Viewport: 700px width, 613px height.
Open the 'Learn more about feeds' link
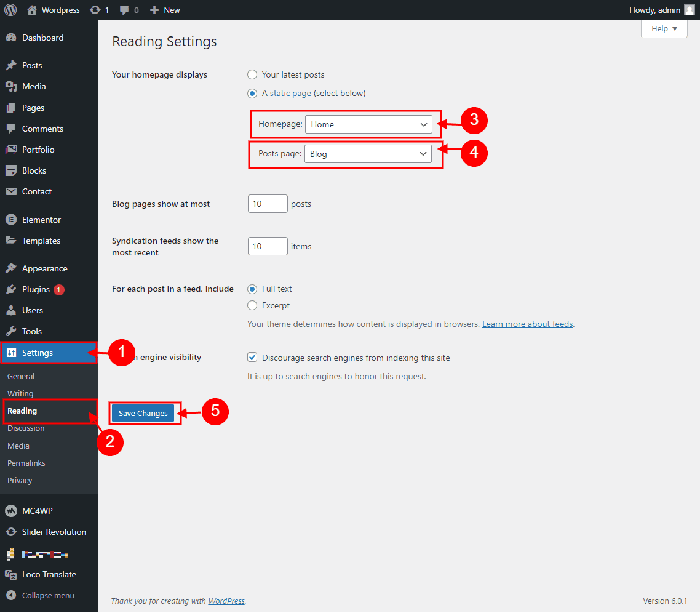coord(527,324)
